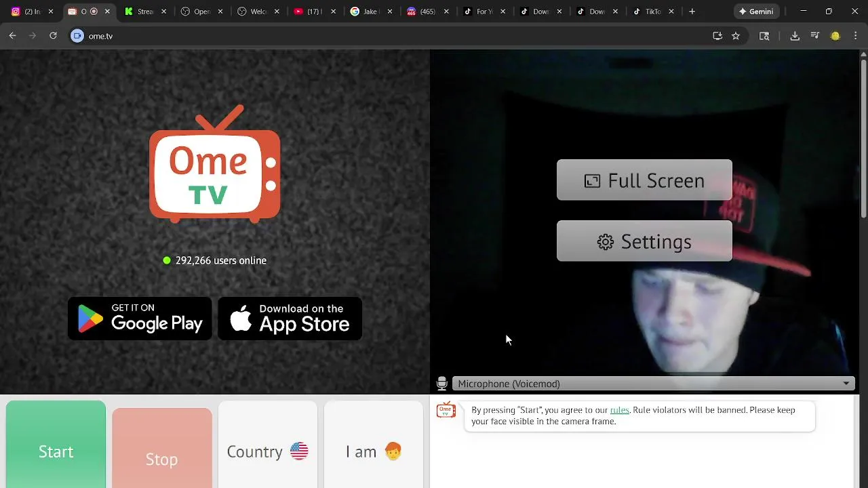Click the US flag on Country button
Viewport: 868px width, 488px height.
(299, 451)
